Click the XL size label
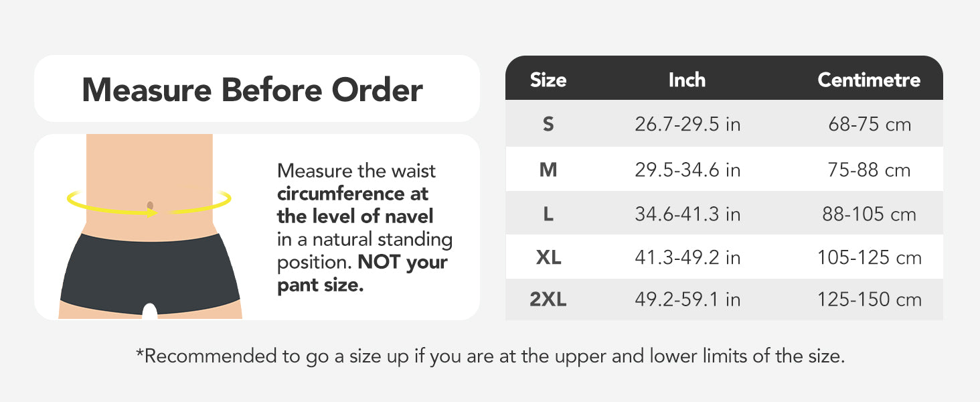This screenshot has height=402, width=980. pos(548,257)
